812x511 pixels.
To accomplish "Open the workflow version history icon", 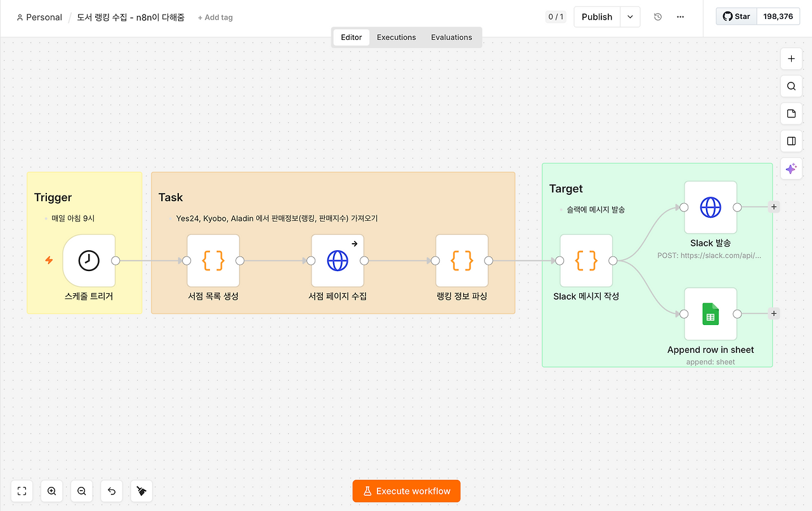I will click(658, 17).
